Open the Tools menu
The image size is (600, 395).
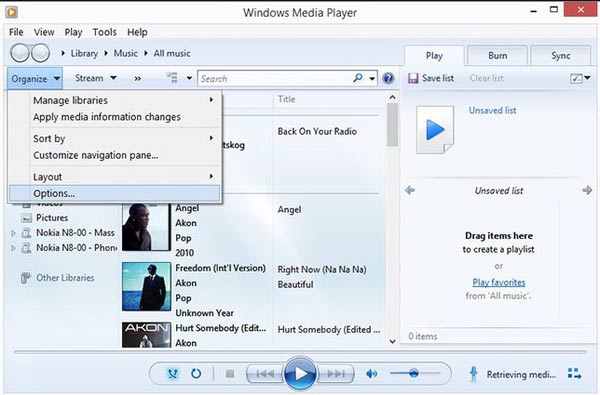point(104,32)
